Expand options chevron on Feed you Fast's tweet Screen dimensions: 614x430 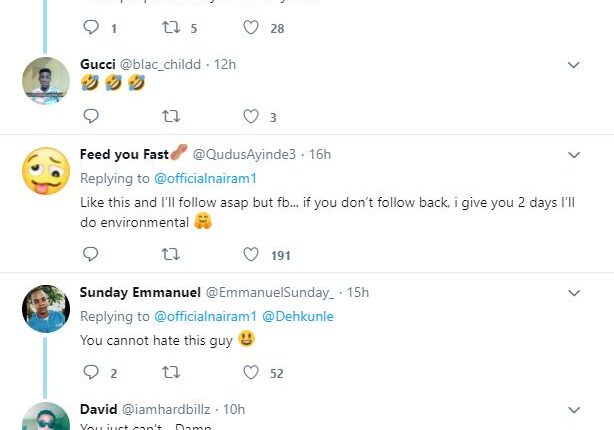(574, 155)
